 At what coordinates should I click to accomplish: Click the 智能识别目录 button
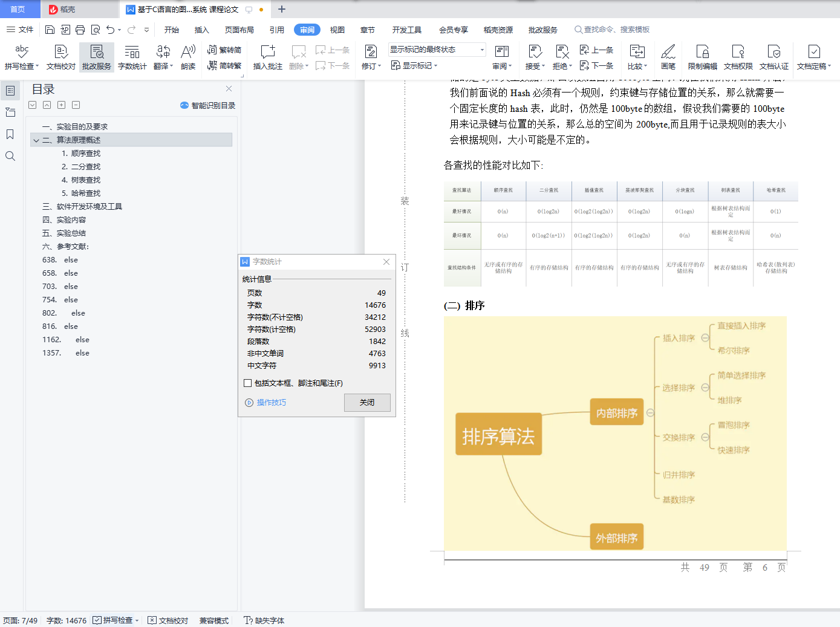[207, 105]
